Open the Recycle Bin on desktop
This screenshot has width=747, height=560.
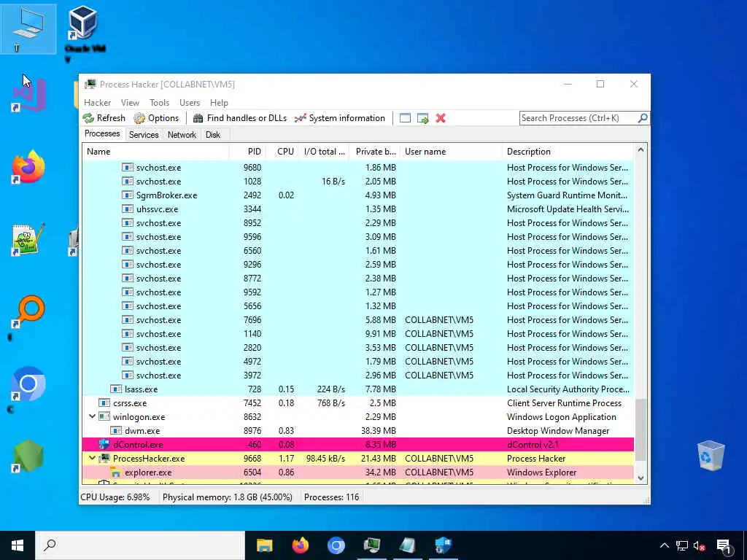coord(711,455)
